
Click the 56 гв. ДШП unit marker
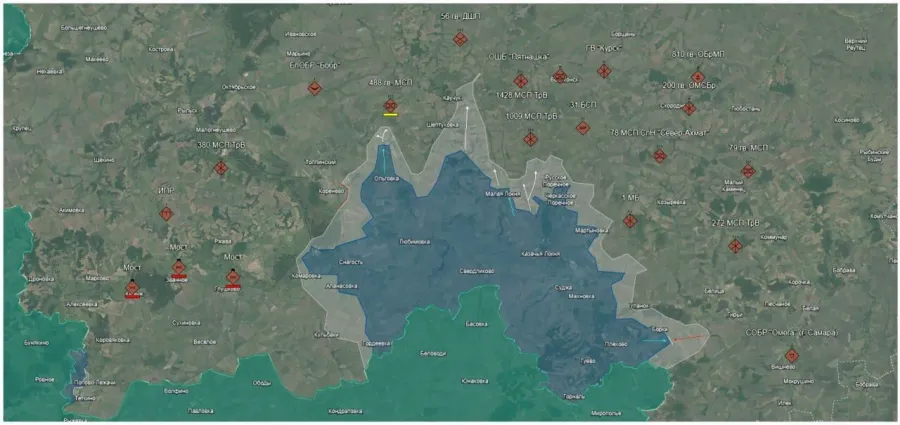[460, 39]
